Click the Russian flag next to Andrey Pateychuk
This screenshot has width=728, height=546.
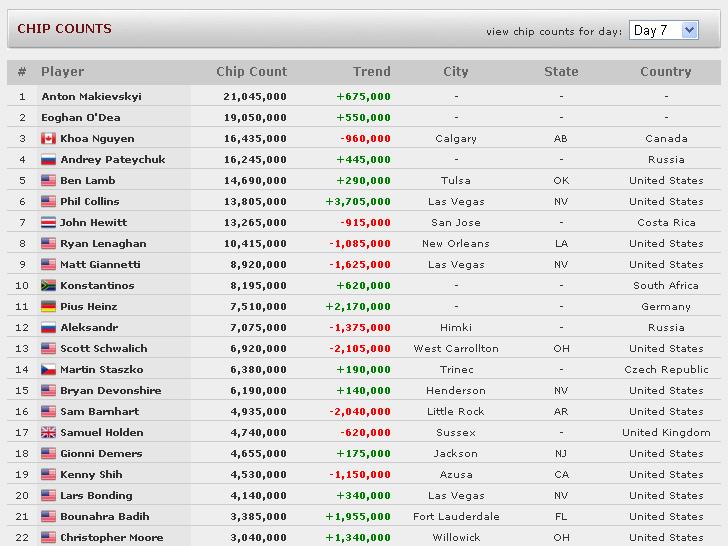point(48,159)
